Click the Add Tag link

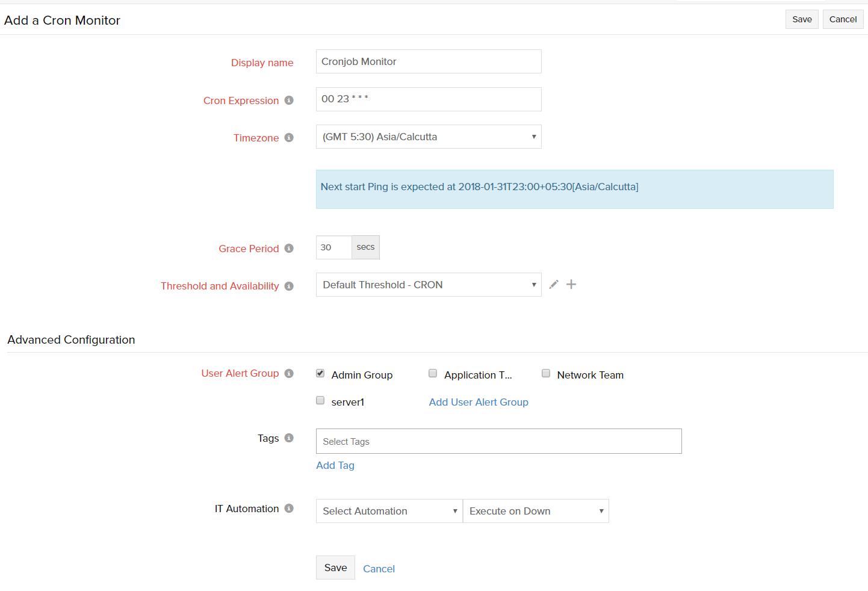[335, 465]
